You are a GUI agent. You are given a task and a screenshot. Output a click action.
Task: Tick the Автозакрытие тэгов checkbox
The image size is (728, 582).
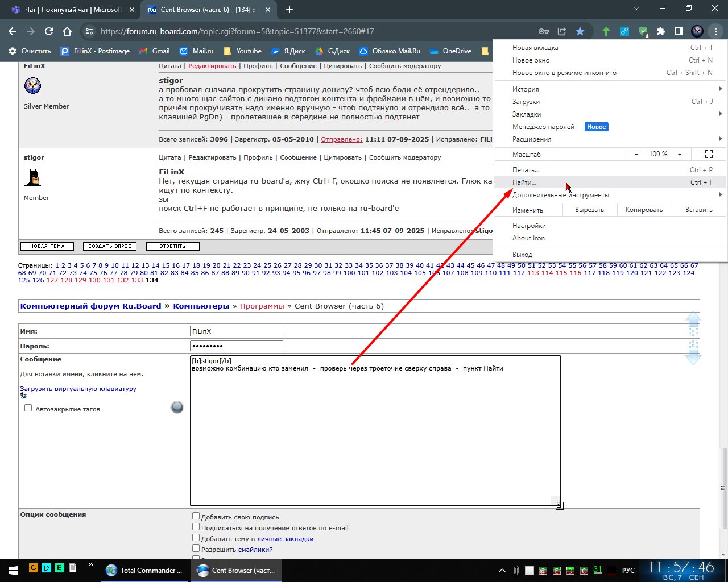28,408
